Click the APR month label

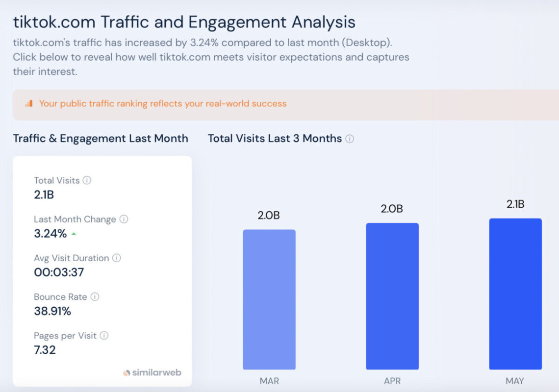coord(392,381)
